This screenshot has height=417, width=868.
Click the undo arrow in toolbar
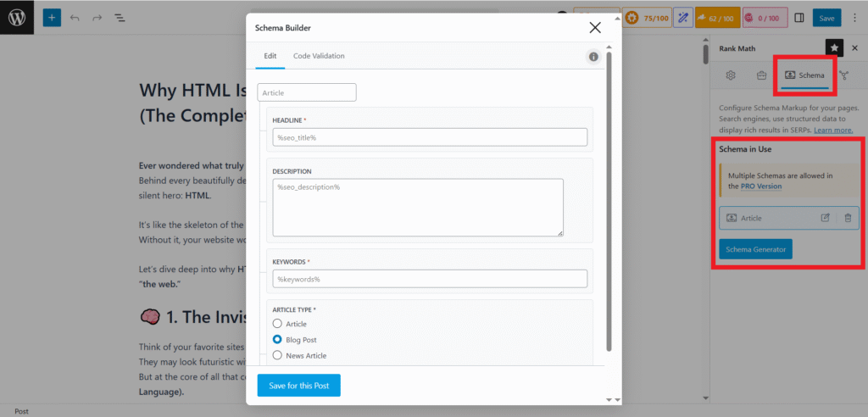[75, 17]
